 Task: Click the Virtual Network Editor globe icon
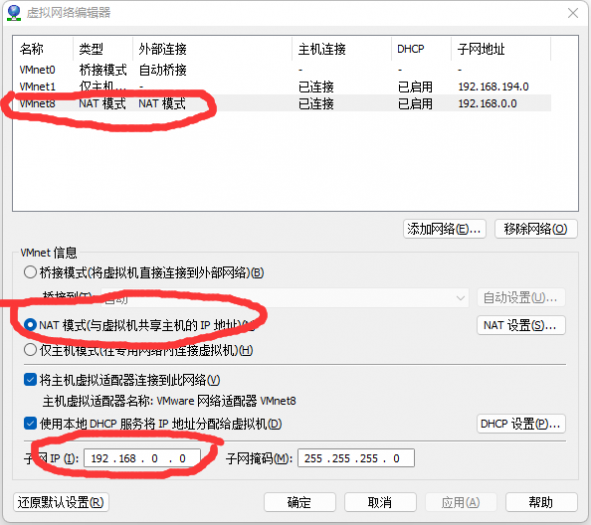(14, 13)
